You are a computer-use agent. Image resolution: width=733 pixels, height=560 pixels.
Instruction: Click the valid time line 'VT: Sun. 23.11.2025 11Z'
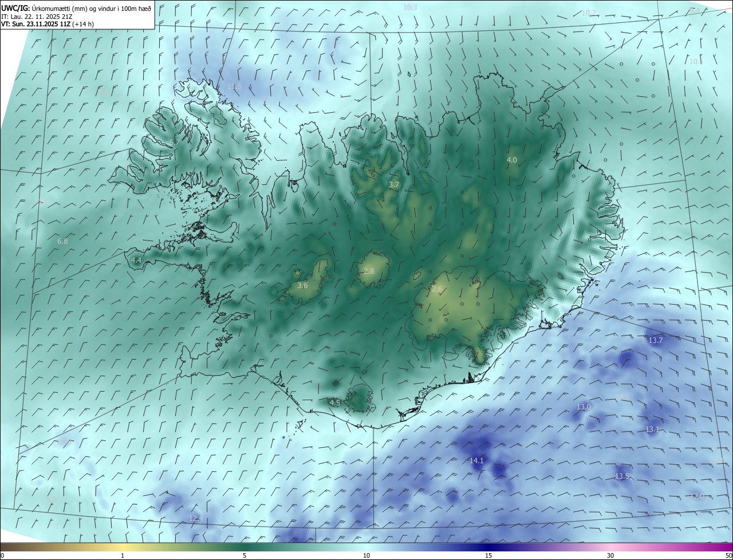click(36, 24)
